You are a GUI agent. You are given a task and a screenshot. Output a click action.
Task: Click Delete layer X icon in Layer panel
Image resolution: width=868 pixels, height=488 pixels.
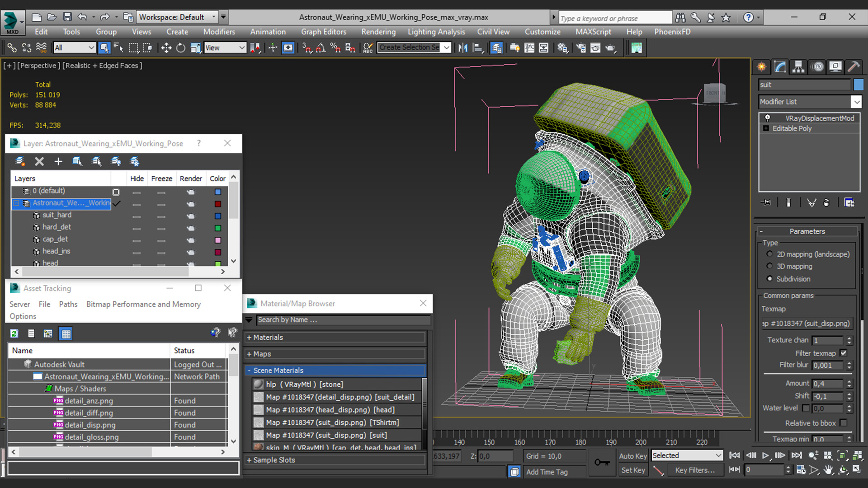pos(39,161)
